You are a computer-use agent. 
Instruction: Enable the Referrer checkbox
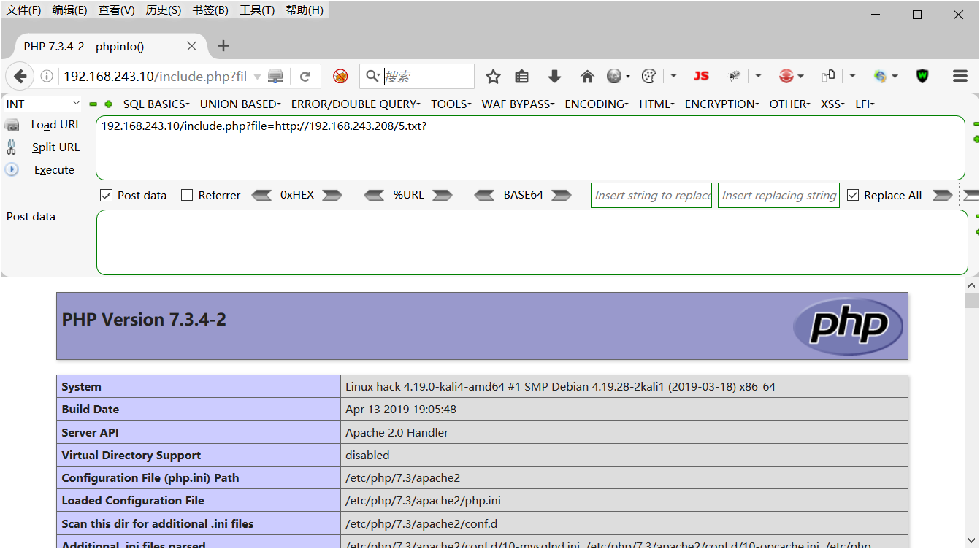(187, 195)
